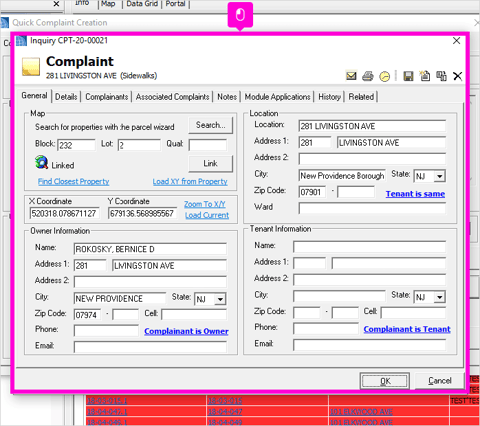Open the Notes tab
This screenshot has width=480, height=426.
pos(227,97)
